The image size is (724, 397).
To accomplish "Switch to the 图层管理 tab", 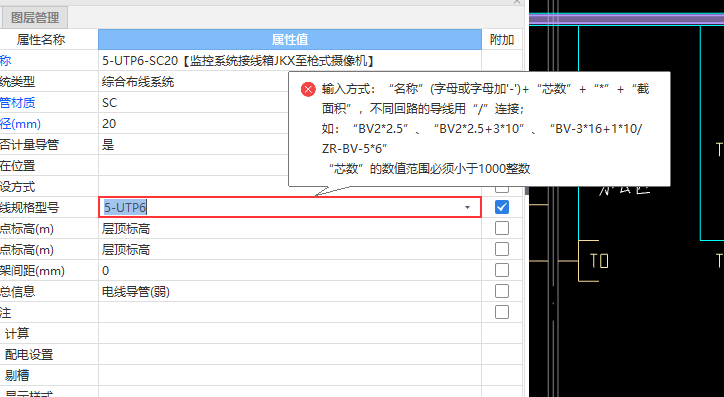I will coord(35,18).
